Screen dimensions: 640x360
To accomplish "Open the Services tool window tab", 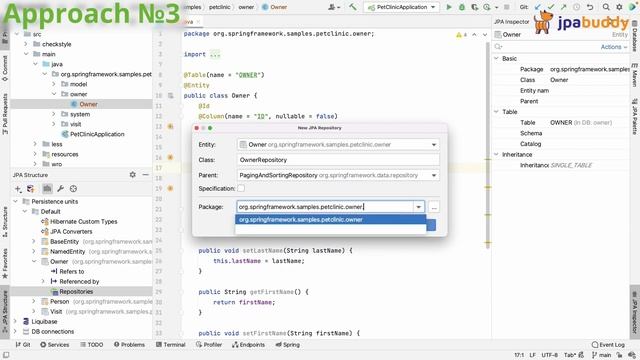I will pos(55,344).
